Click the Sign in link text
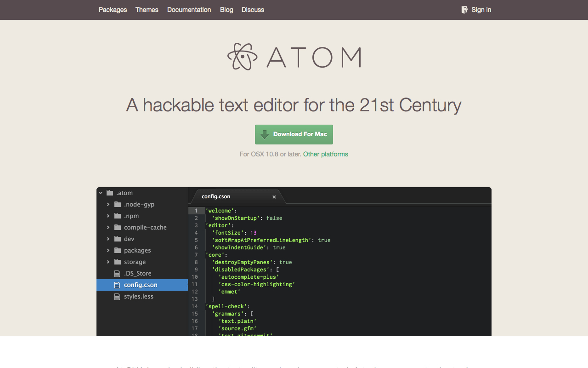This screenshot has height=368, width=588. pyautogui.click(x=481, y=10)
